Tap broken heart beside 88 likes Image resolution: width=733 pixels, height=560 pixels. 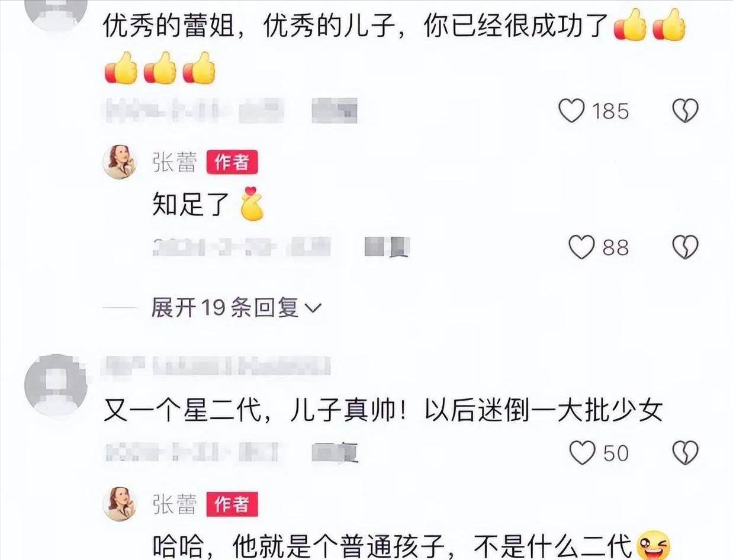[x=686, y=247]
